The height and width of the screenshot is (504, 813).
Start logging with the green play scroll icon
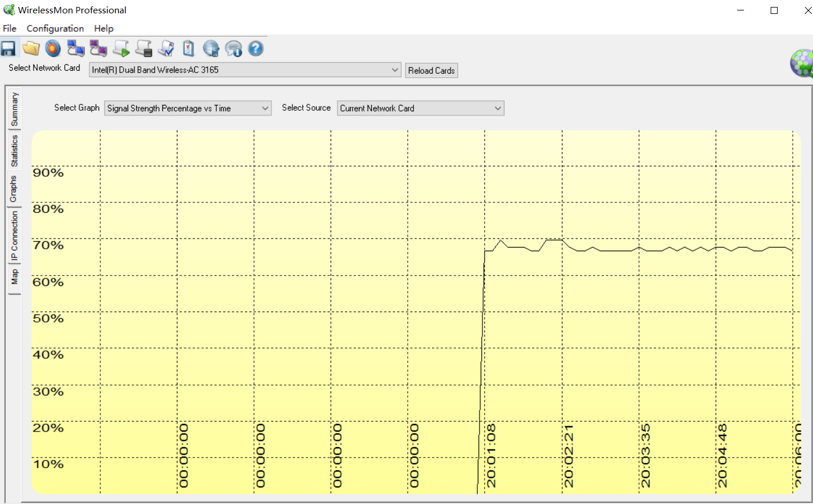click(121, 49)
